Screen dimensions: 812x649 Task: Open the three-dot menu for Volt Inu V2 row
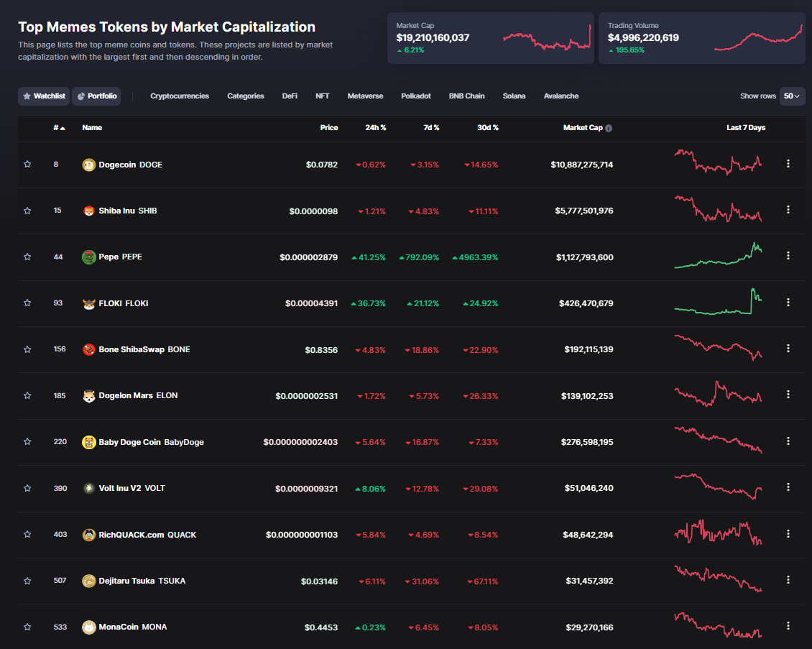788,487
